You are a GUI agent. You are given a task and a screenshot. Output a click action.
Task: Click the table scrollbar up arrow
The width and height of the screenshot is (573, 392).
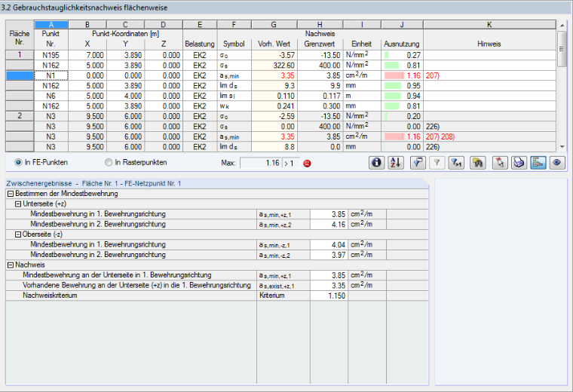coord(562,25)
